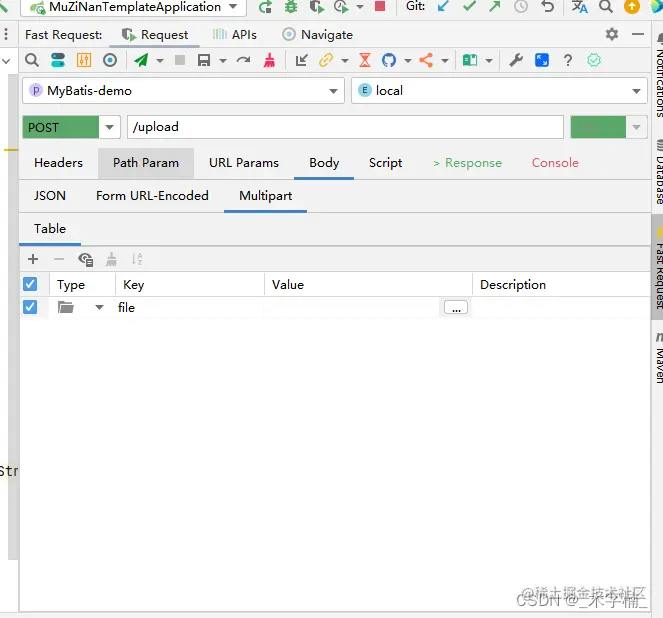Stop the running application with red square
This screenshot has width=663, height=618.
coord(380,6)
